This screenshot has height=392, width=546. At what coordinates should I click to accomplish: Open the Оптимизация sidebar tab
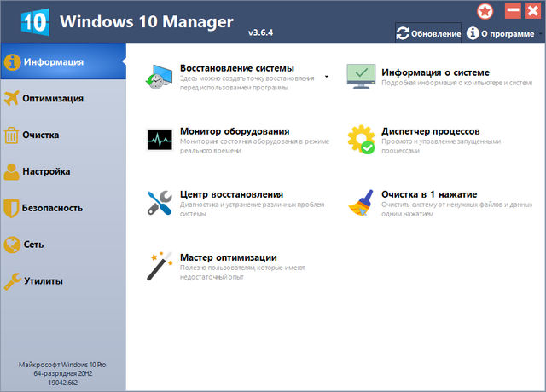[54, 98]
